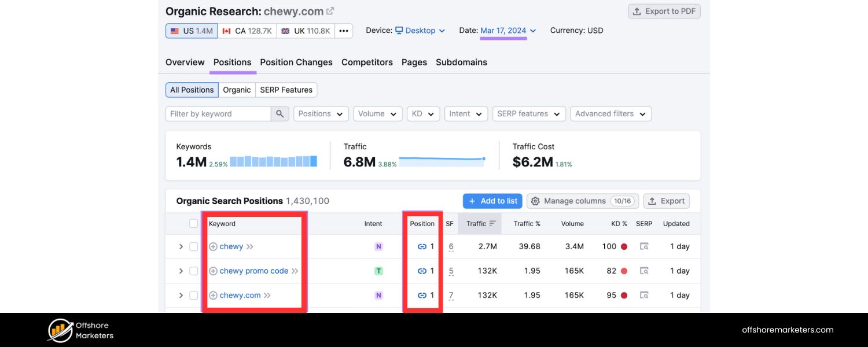This screenshot has width=868, height=347.
Task: Click the Add to list button
Action: click(x=492, y=201)
